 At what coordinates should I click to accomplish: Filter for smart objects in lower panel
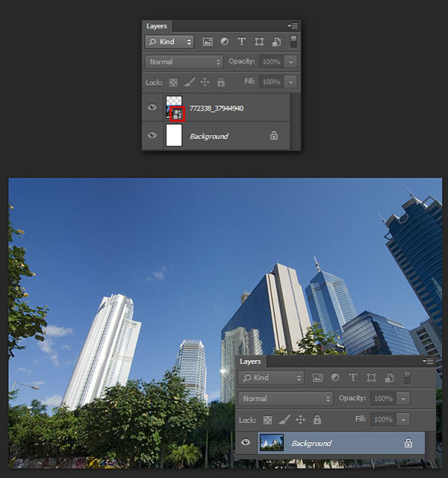[x=389, y=378]
